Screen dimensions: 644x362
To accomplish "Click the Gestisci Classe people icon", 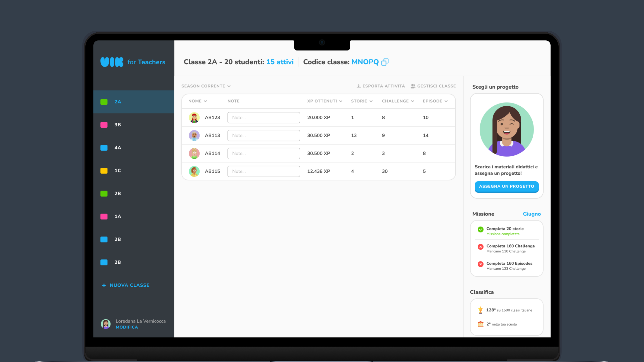I will click(x=413, y=86).
